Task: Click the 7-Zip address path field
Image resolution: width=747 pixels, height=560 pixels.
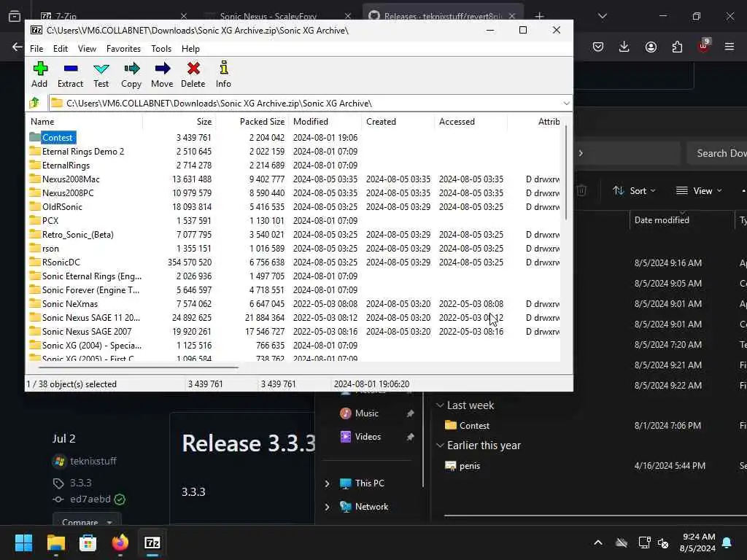Action: point(305,104)
